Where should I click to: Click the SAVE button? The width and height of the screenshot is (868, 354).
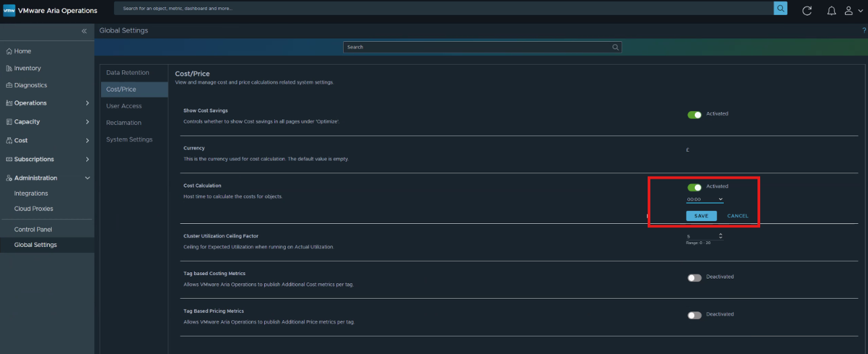(x=702, y=216)
